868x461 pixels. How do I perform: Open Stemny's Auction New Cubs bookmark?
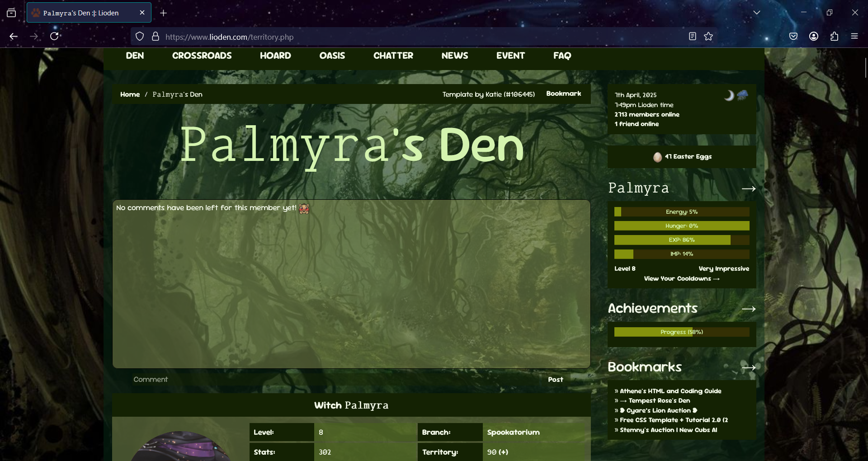tap(669, 430)
